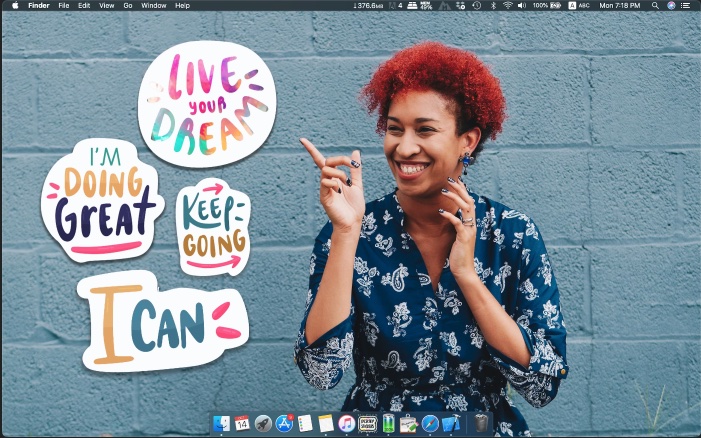Open the Edit menu
Viewport: 701px width, 438px height.
[x=84, y=5]
